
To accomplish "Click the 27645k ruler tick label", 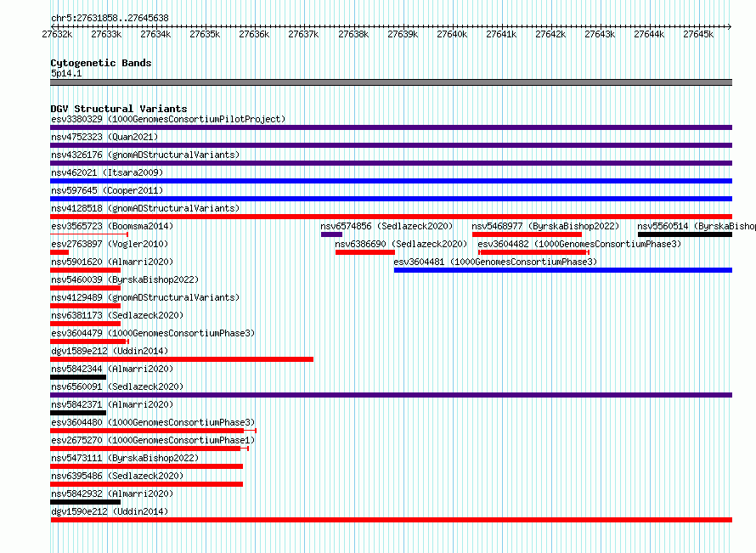I will point(698,34).
